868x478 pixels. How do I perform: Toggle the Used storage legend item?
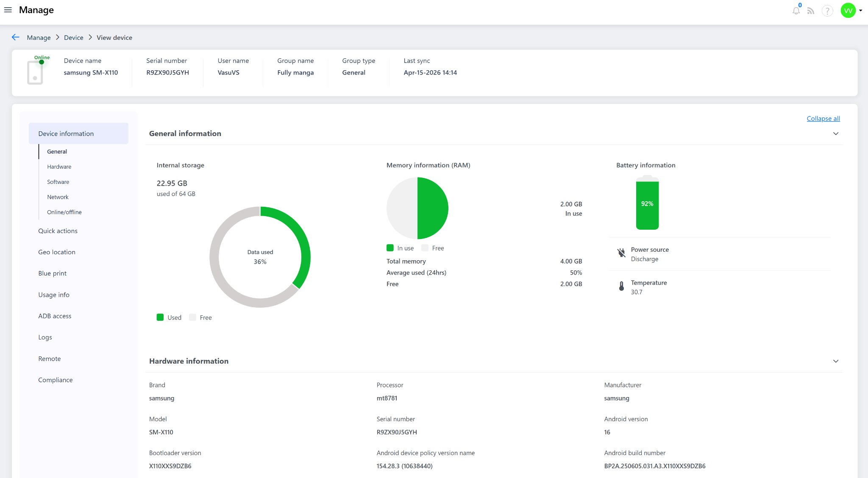click(x=169, y=317)
